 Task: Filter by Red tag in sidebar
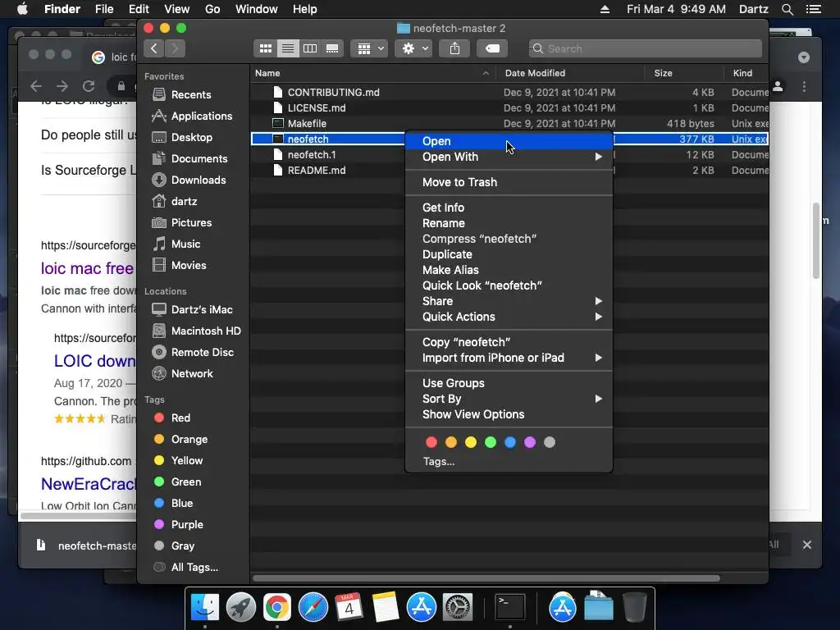pyautogui.click(x=172, y=418)
